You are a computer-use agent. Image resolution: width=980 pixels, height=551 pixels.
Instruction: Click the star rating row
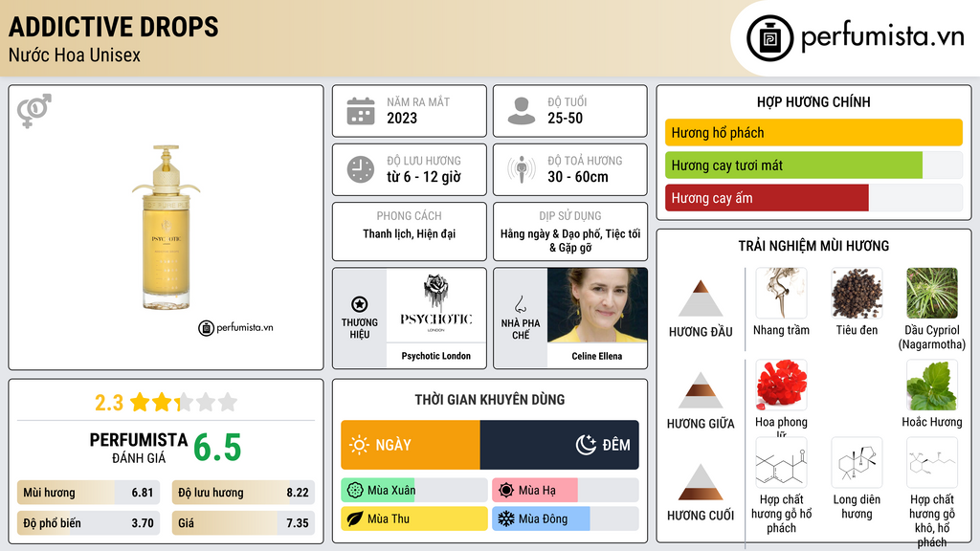(x=184, y=402)
